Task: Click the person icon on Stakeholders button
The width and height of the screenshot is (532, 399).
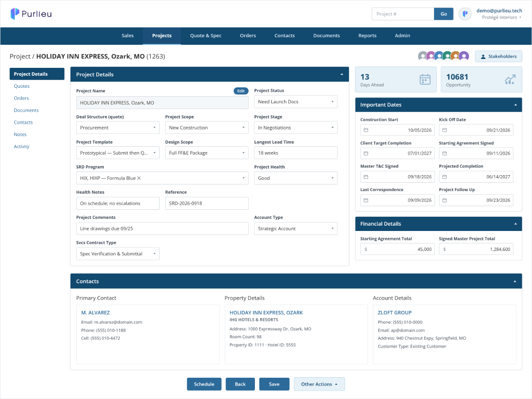Action: pos(483,57)
